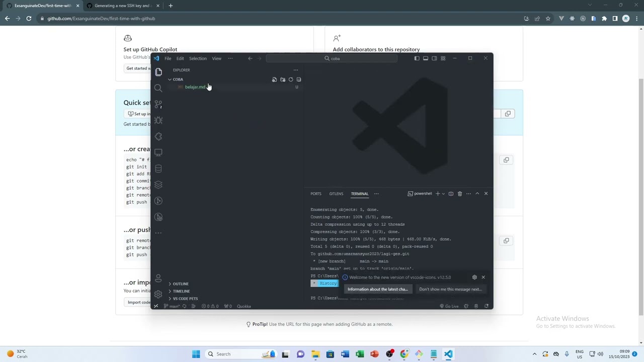Open additional views ellipsis in activity bar
The width and height of the screenshot is (644, 362).
click(x=158, y=233)
